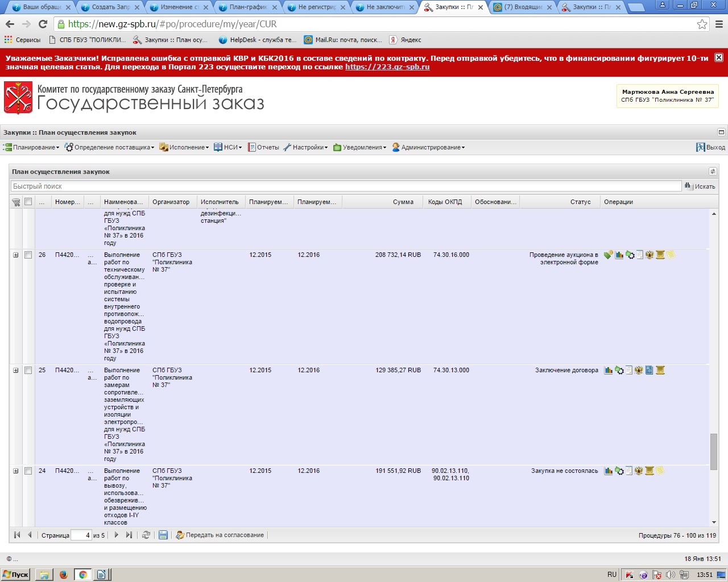Image resolution: width=728 pixels, height=582 pixels.
Task: Tick the checkbox for row 25
Action: click(x=28, y=371)
